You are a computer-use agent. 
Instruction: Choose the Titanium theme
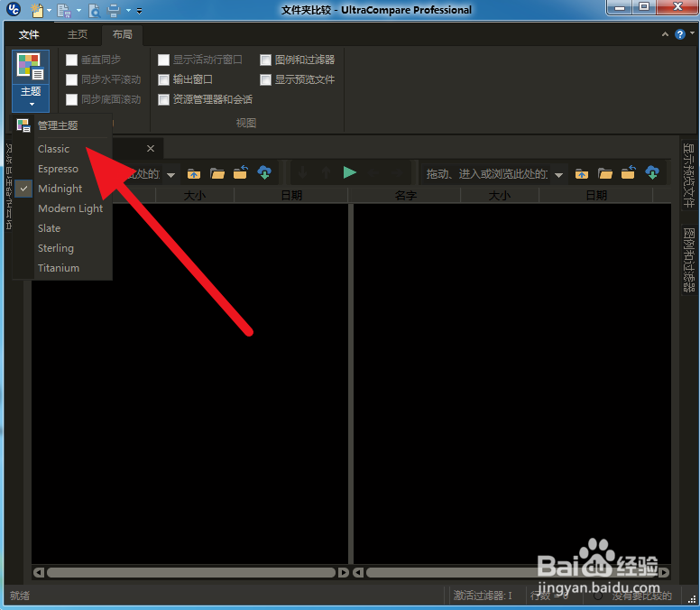point(62,268)
